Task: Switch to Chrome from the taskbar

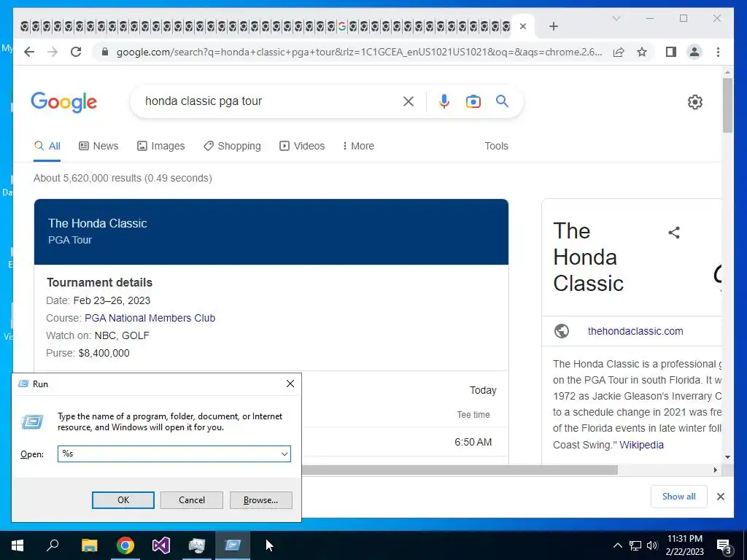Action: 125,545
